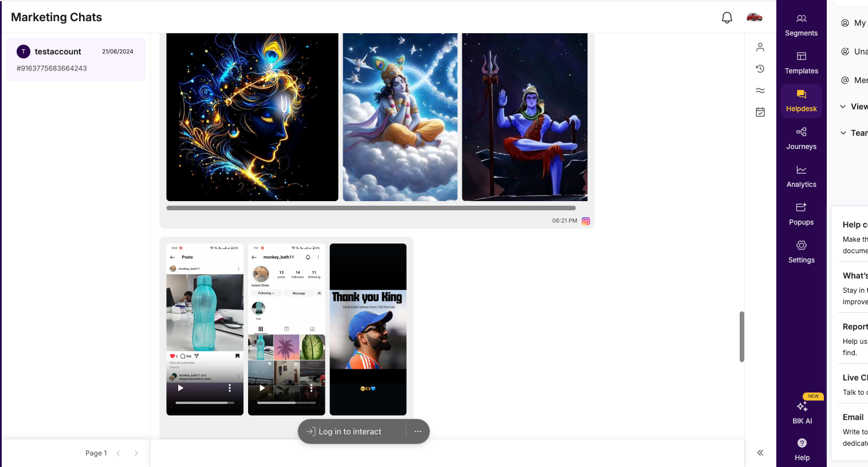The width and height of the screenshot is (868, 467).
Task: Go to the previous page arrow
Action: (x=118, y=453)
